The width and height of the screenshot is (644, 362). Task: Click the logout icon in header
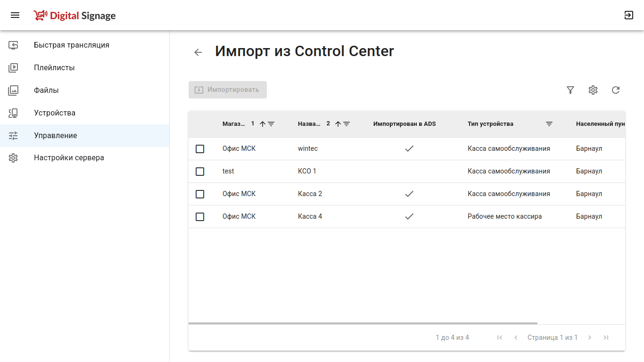[628, 15]
